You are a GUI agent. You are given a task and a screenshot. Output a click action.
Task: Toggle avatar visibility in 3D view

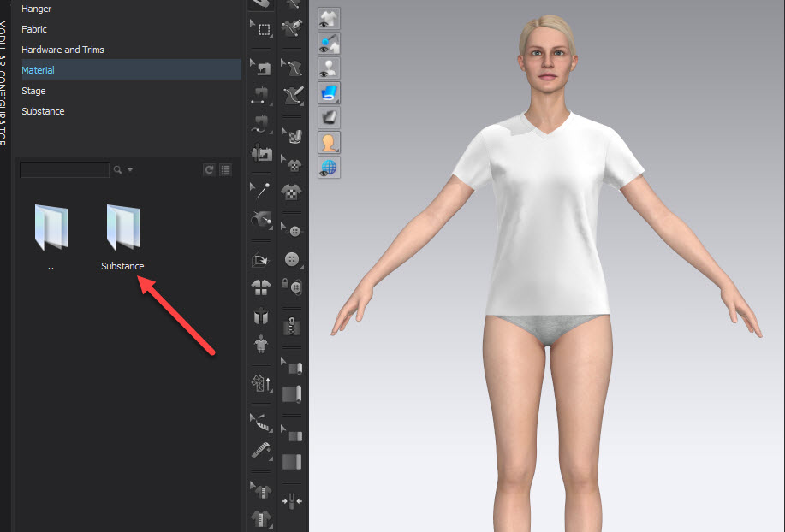click(330, 68)
